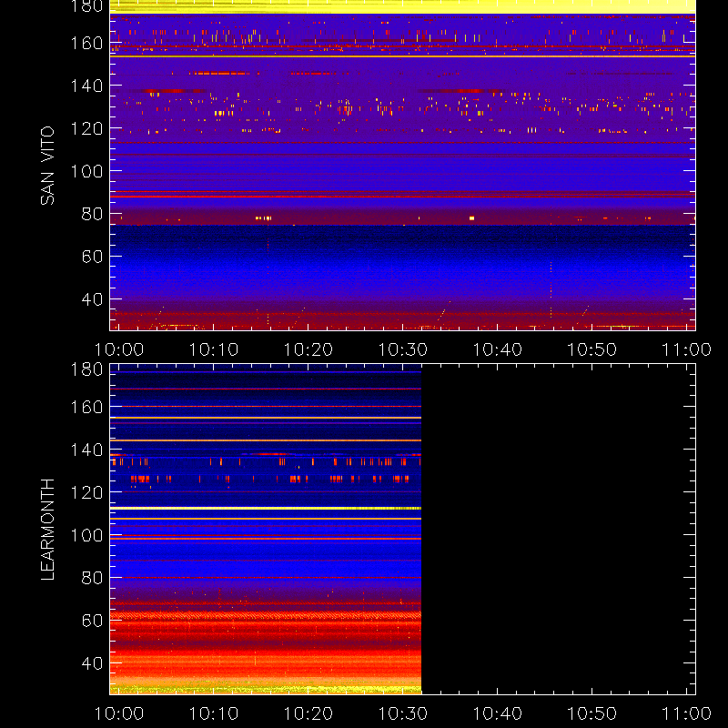Viewport: 728px width, 728px height.
Task: Click inside the SAN VITO spectrogram image
Action: tap(402, 166)
